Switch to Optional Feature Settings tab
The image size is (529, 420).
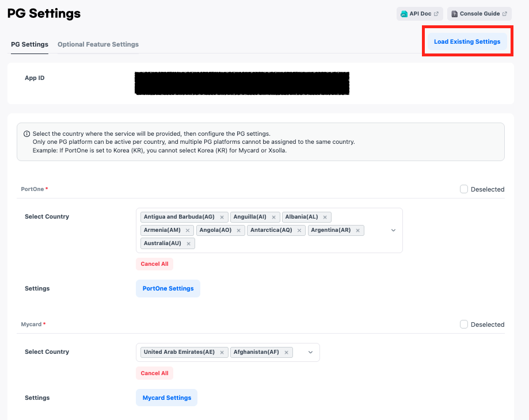point(98,44)
